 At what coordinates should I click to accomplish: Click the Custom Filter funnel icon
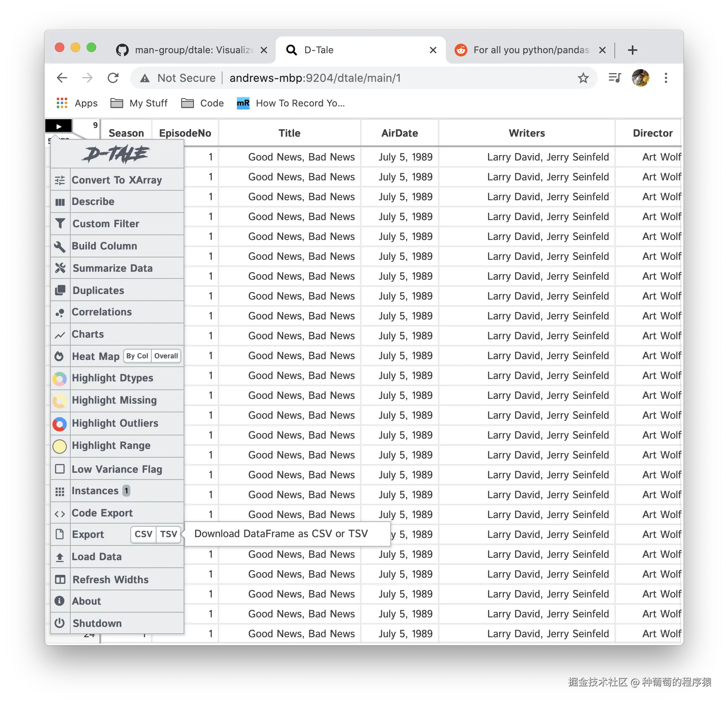click(60, 224)
